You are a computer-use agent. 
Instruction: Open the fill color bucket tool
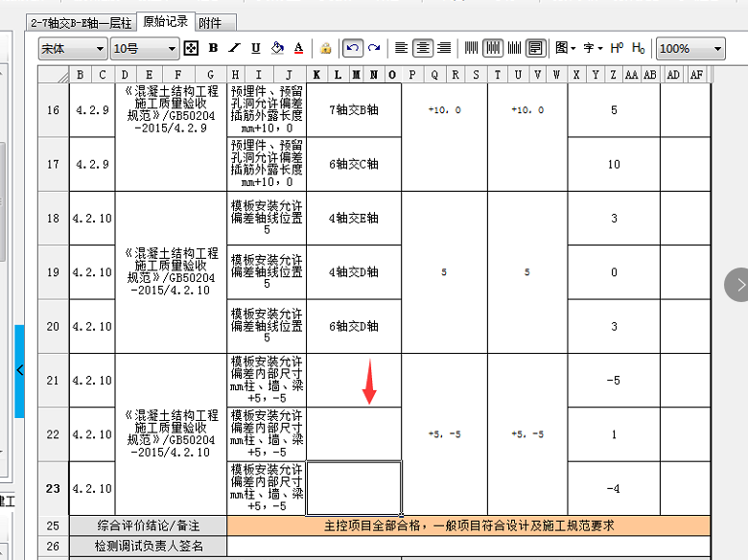278,48
